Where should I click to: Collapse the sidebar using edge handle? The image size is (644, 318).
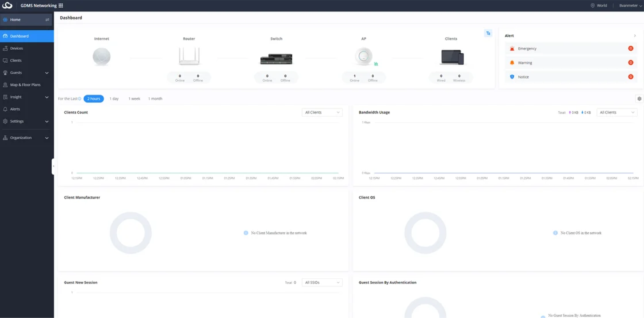pos(53,166)
